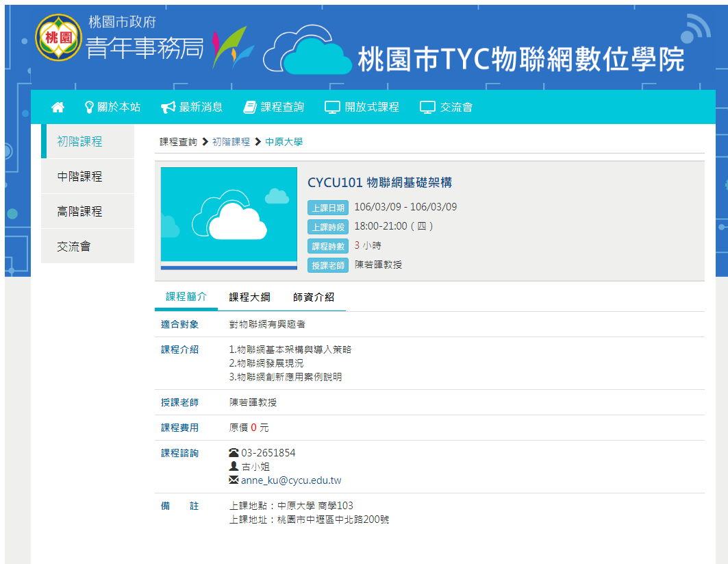Click the home icon in navigation bar

pos(58,107)
